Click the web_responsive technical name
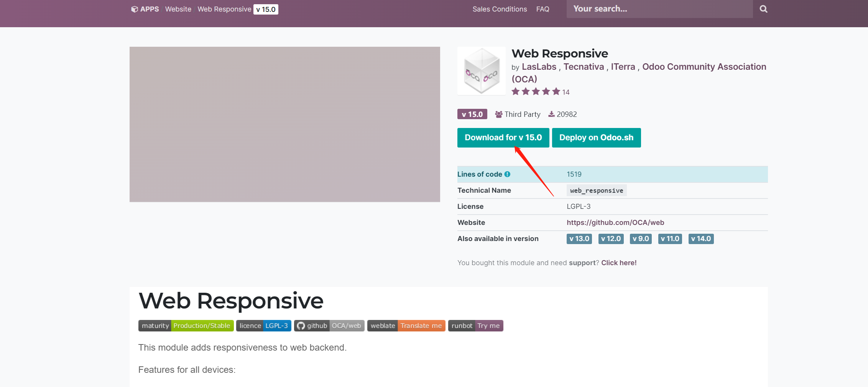This screenshot has width=868, height=387. [597, 190]
